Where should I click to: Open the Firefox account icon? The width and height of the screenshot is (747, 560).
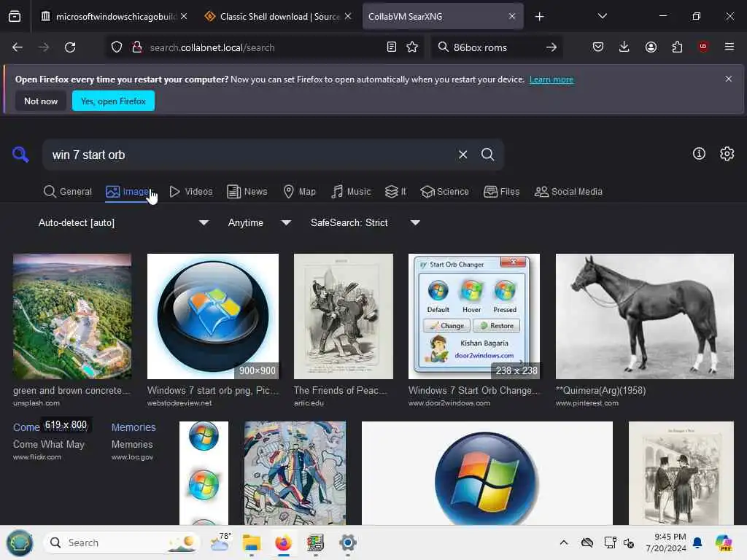pyautogui.click(x=651, y=47)
